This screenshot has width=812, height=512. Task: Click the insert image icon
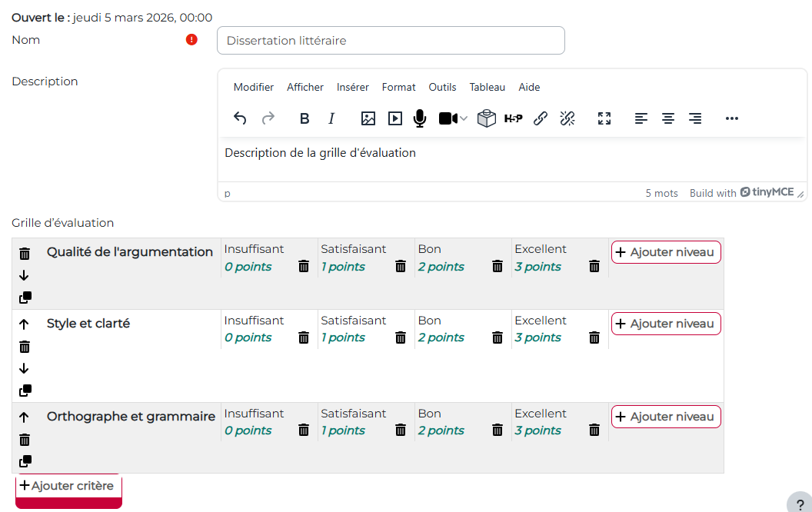tap(368, 118)
